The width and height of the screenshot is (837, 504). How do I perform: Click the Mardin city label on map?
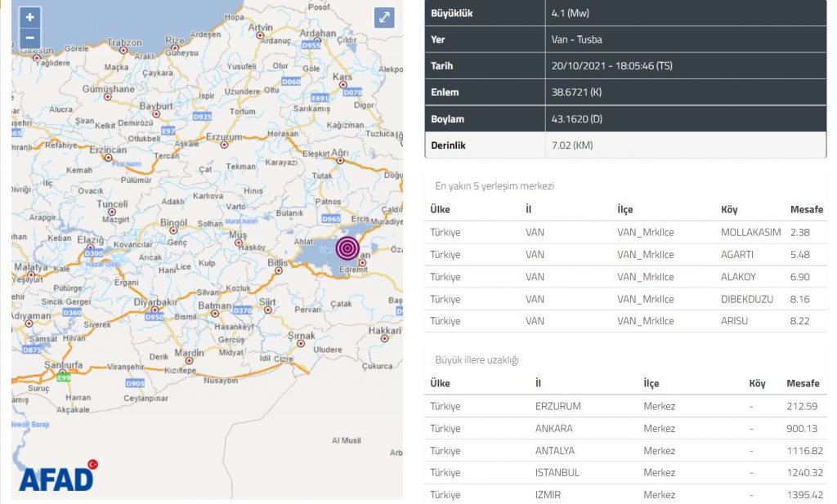[189, 353]
